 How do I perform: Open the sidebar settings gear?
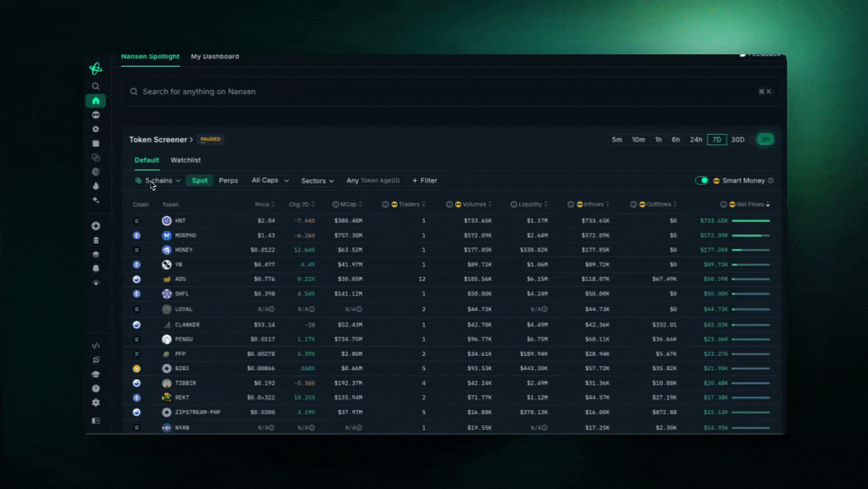coord(96,403)
